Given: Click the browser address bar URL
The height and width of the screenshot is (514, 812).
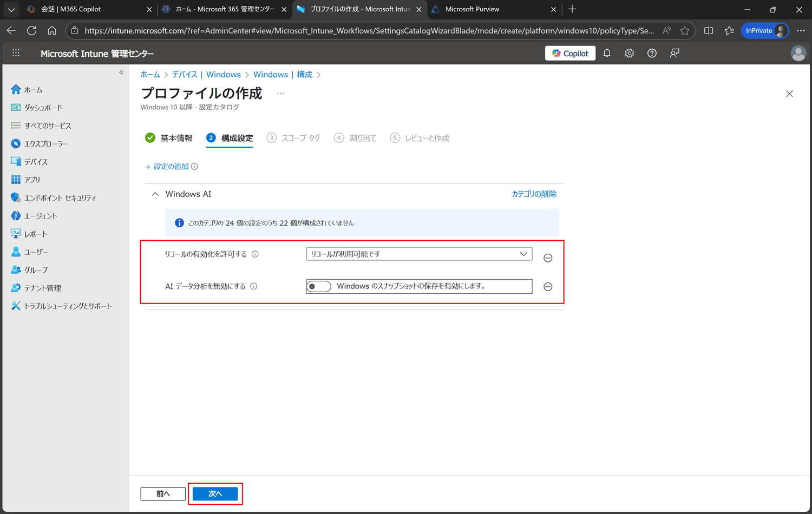Looking at the screenshot, I should pos(369,31).
